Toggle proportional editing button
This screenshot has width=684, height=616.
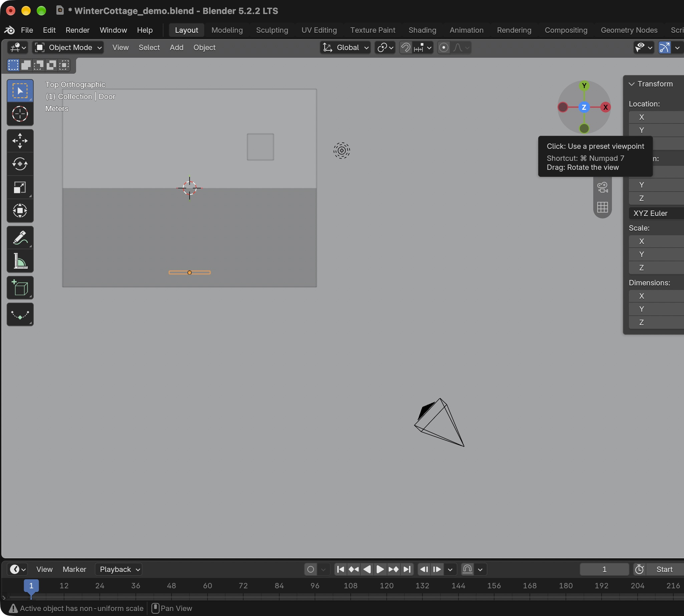coord(443,48)
